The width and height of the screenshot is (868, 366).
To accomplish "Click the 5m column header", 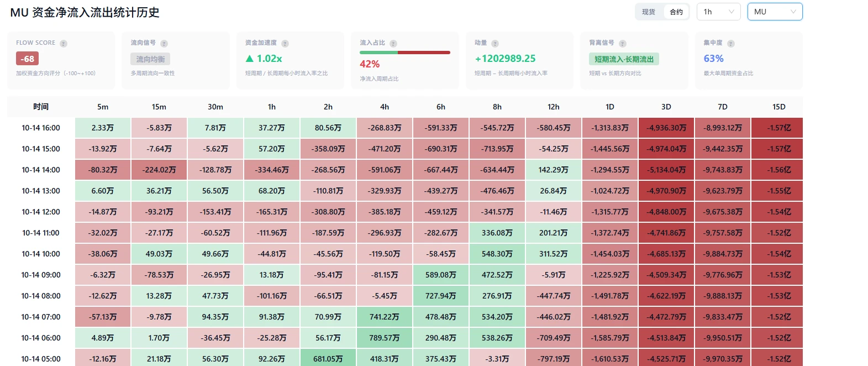I will [103, 107].
